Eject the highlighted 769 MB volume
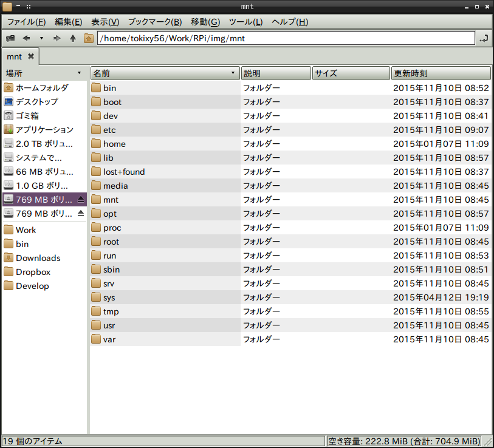 point(81,200)
